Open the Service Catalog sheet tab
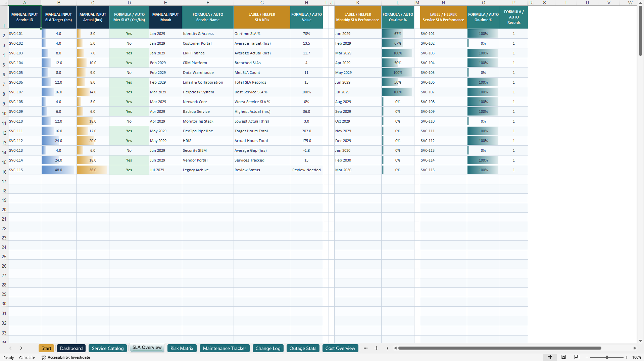644x361 pixels. (x=108, y=348)
